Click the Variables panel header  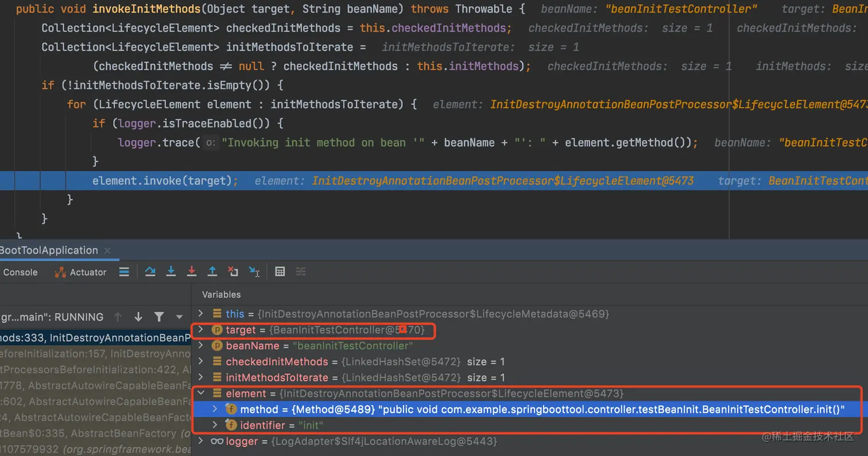221,294
